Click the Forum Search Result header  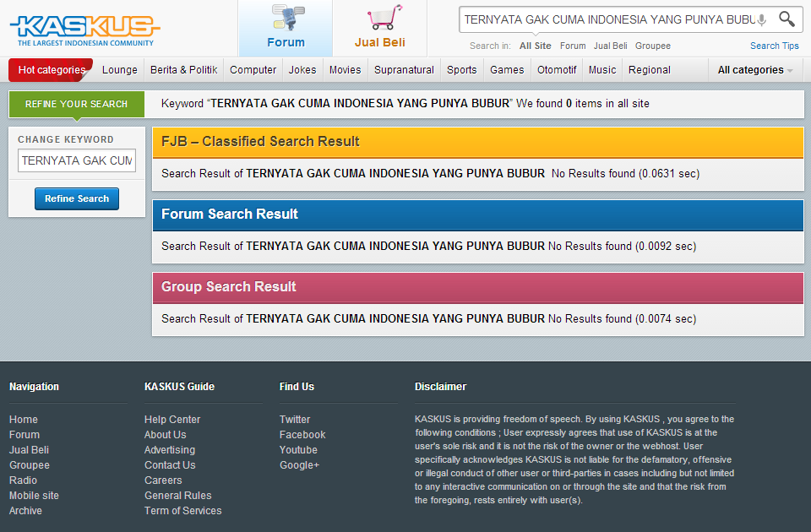(477, 214)
